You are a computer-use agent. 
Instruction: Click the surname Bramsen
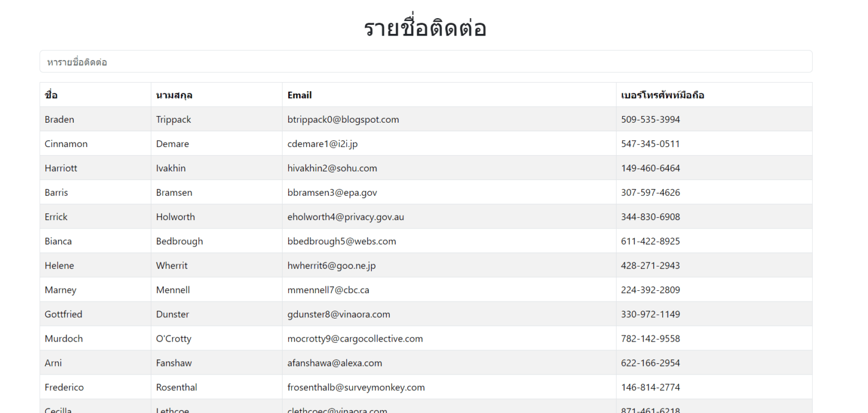pos(174,192)
